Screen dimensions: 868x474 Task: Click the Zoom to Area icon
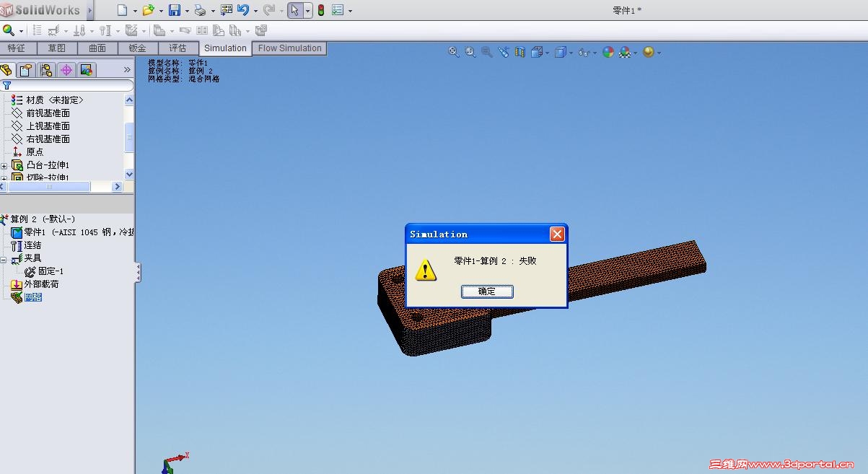(470, 52)
